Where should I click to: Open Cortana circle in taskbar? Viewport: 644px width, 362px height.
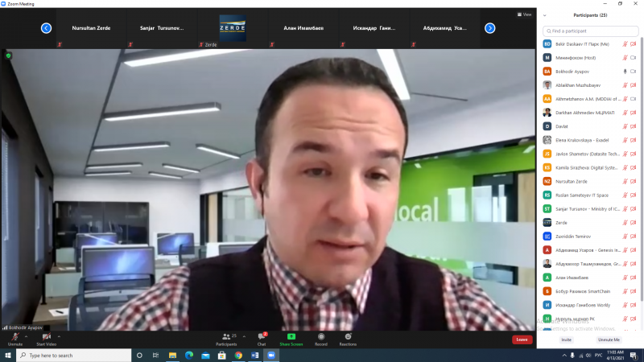pyautogui.click(x=139, y=356)
